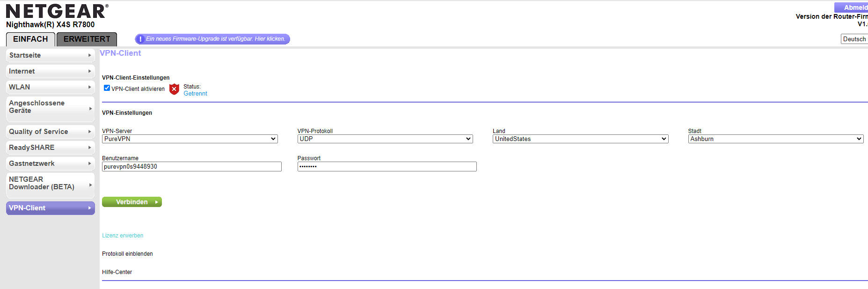868x289 pixels.
Task: Click the Nighthawk(R) X4S R7800 model text
Action: point(51,25)
